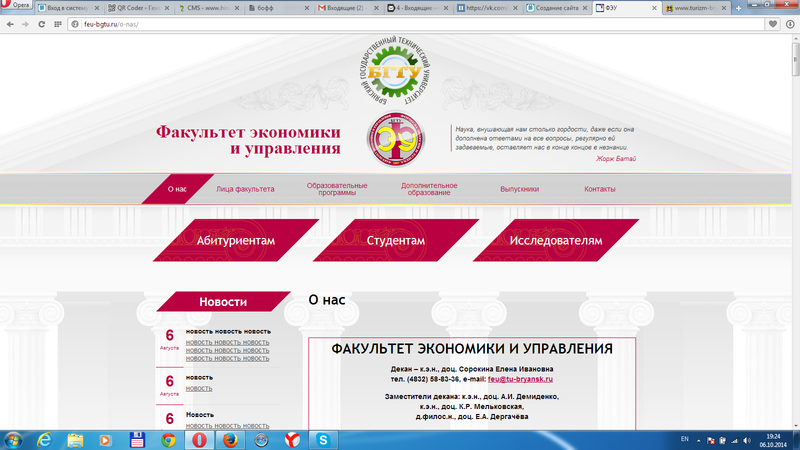Click the round faculty emblem logo
The width and height of the screenshot is (800, 450).
point(396,139)
